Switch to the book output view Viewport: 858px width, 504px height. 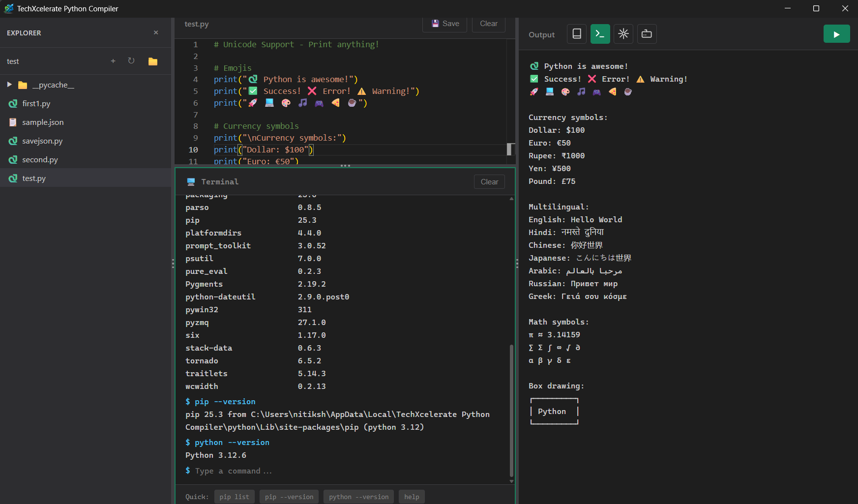576,33
